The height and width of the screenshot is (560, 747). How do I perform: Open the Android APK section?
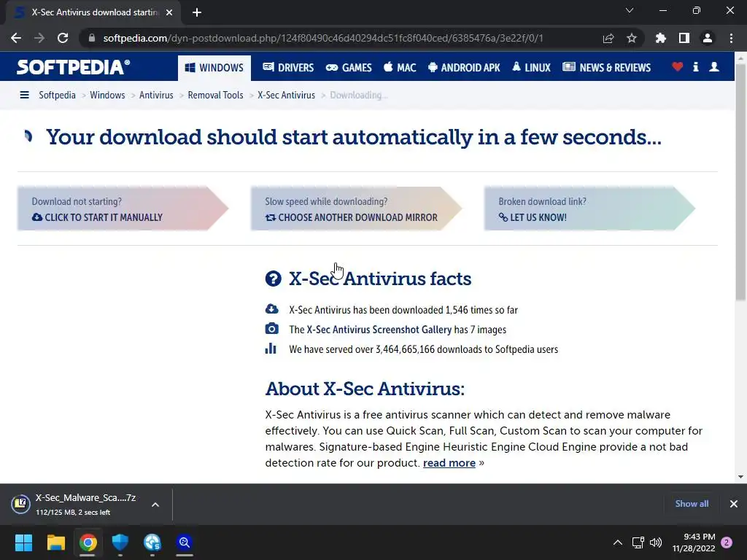[x=464, y=68]
